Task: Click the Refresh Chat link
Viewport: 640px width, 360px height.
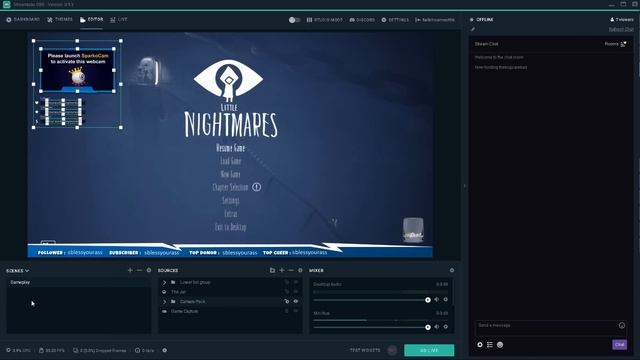Action: pos(621,29)
